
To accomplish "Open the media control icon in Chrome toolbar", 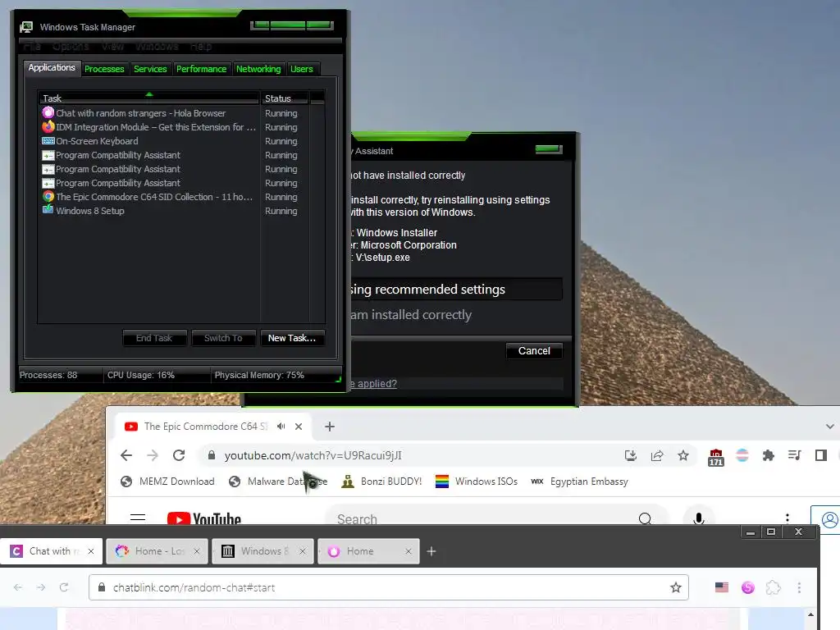I will [x=794, y=455].
